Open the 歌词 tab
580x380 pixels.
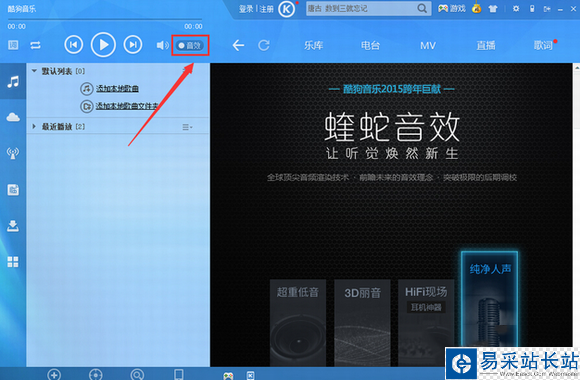(543, 46)
